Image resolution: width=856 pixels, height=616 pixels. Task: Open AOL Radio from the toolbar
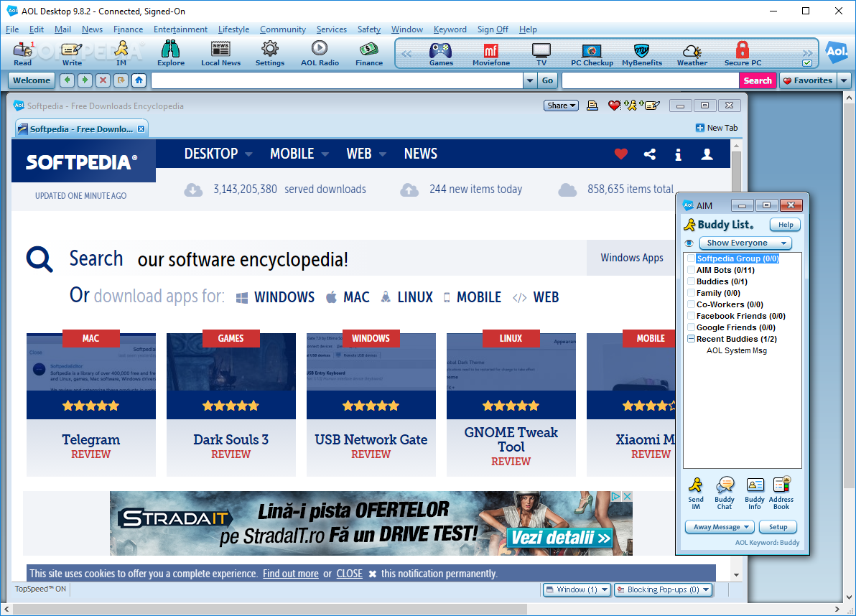click(319, 52)
